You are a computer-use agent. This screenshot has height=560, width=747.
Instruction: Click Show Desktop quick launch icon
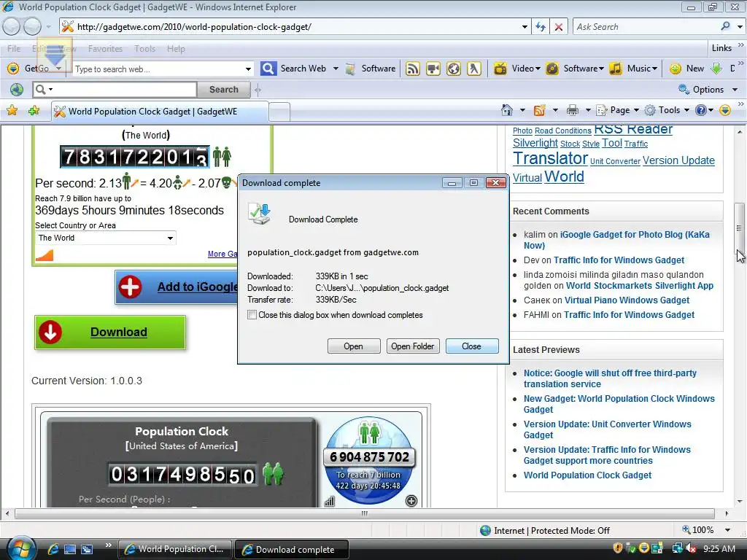click(x=70, y=549)
